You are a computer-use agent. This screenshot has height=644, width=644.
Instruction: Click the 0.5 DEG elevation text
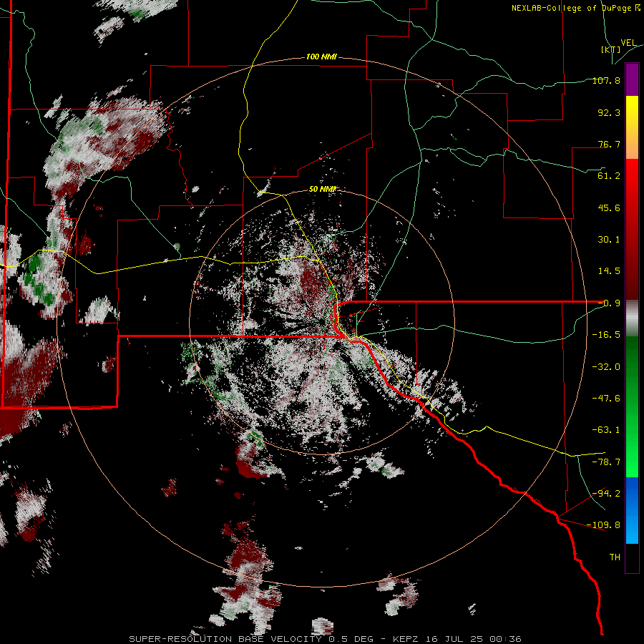pyautogui.click(x=351, y=639)
